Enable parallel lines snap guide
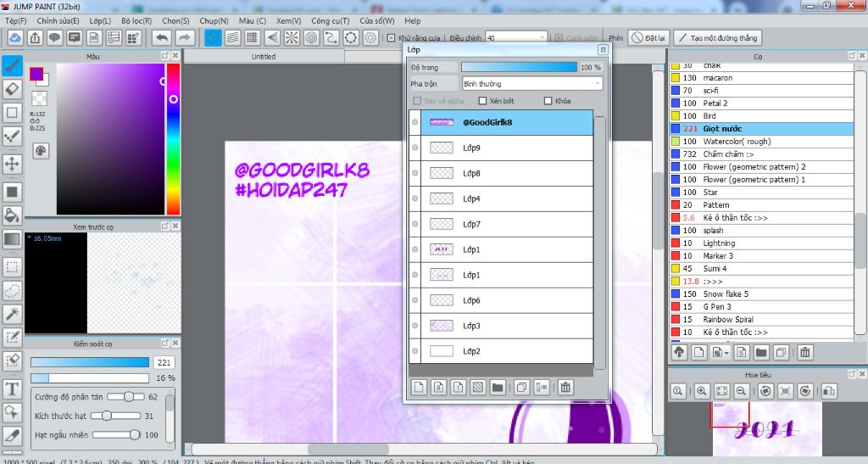 pos(232,37)
